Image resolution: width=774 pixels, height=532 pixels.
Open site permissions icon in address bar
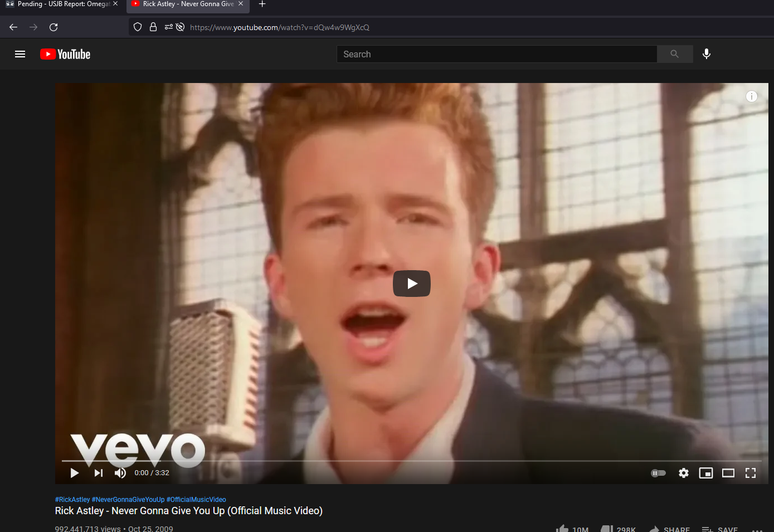(169, 27)
